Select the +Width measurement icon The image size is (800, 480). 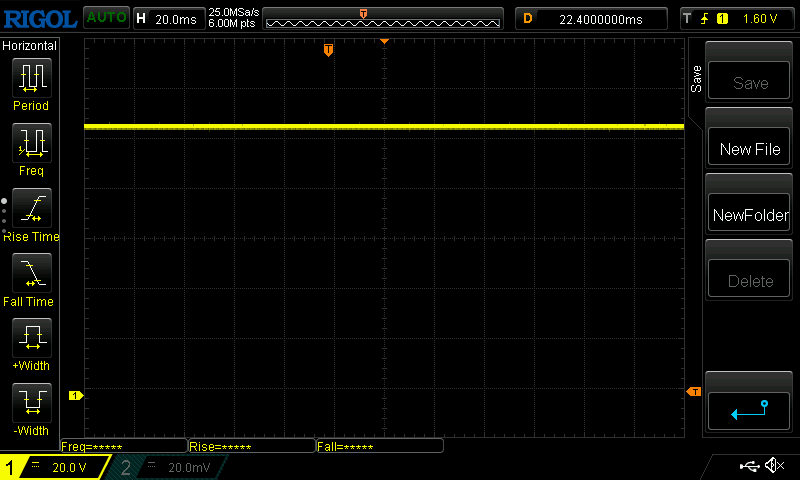32,337
